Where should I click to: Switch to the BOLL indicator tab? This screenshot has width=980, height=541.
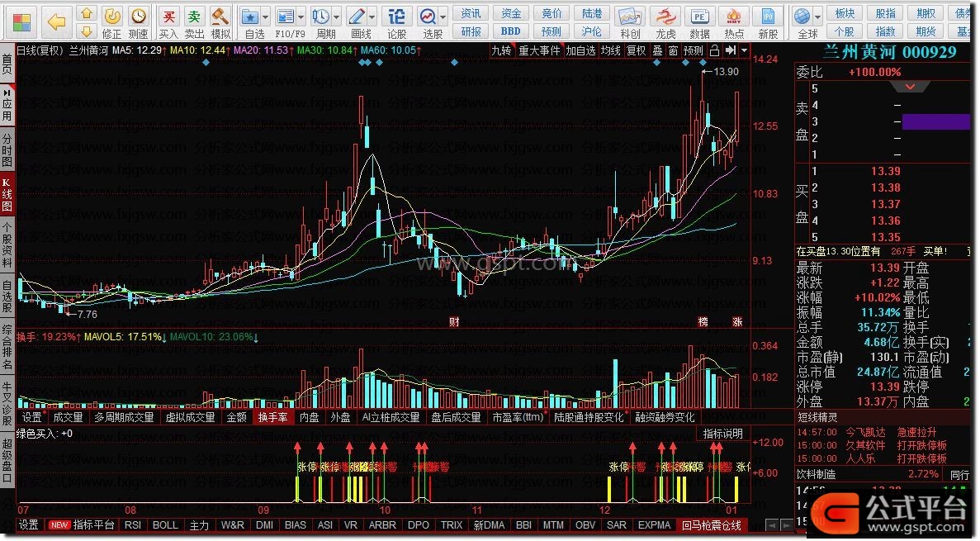point(165,525)
